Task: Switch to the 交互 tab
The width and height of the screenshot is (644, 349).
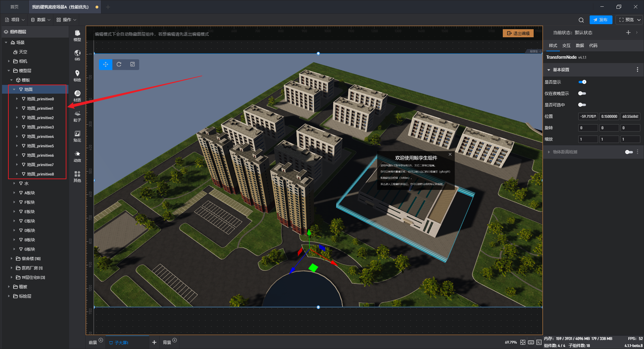Action: coord(566,46)
